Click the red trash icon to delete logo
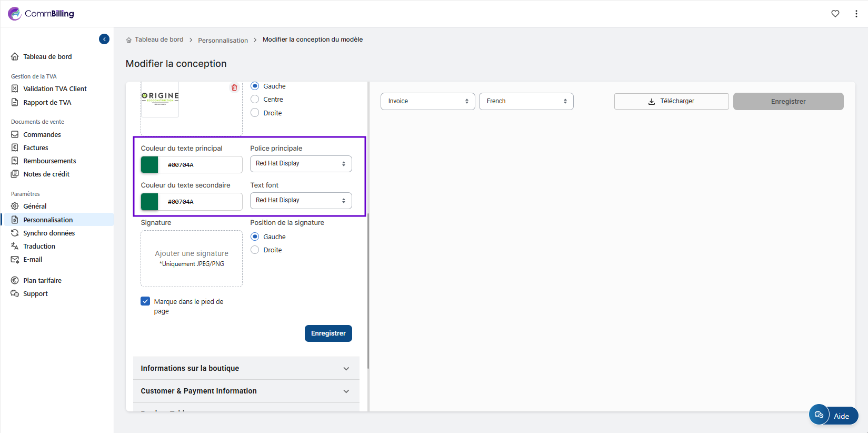868x433 pixels. coord(234,87)
